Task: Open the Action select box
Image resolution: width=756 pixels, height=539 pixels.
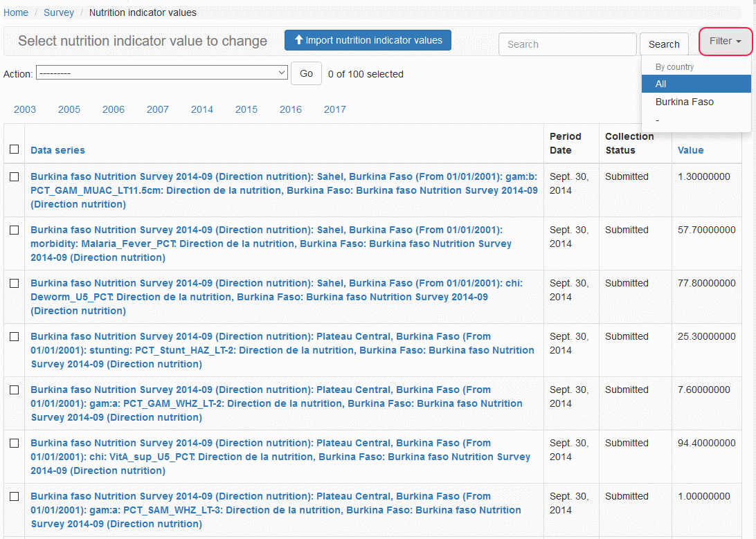Action: tap(162, 73)
